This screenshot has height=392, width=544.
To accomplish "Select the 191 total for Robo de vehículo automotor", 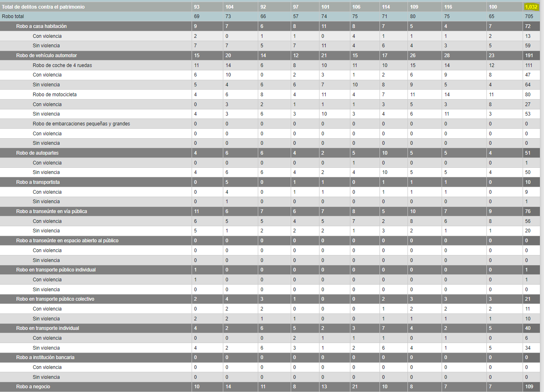I will [529, 56].
